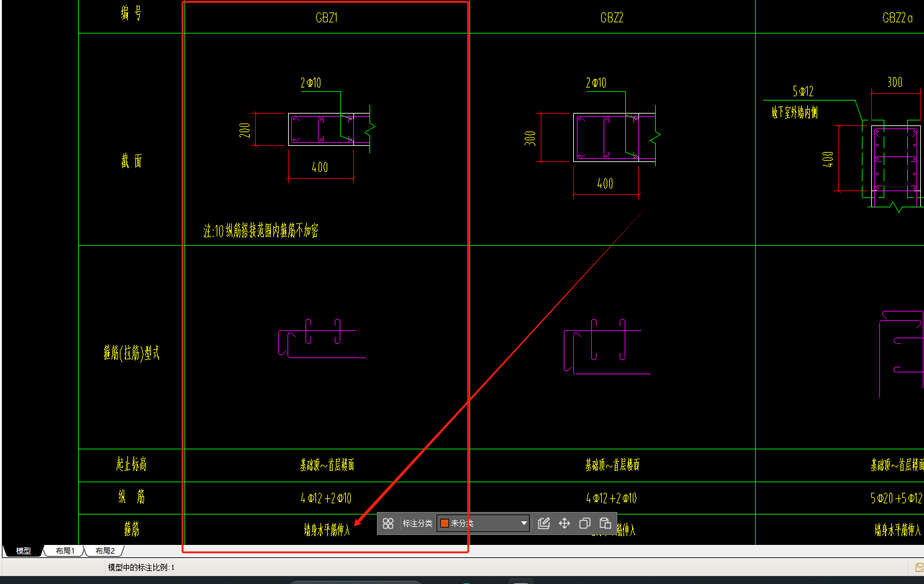Image resolution: width=924 pixels, height=584 pixels.
Task: Open the four-squares category grid icon
Action: tap(388, 524)
